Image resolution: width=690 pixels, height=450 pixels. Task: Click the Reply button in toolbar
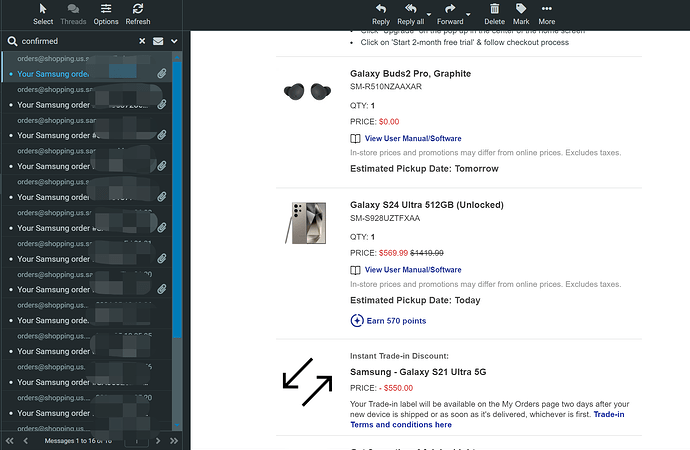381,13
